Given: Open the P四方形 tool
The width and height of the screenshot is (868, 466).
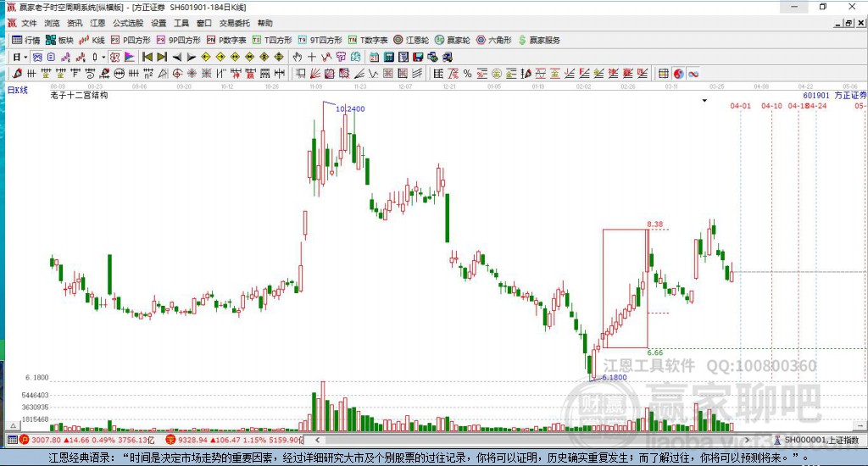Looking at the screenshot, I should tap(131, 40).
